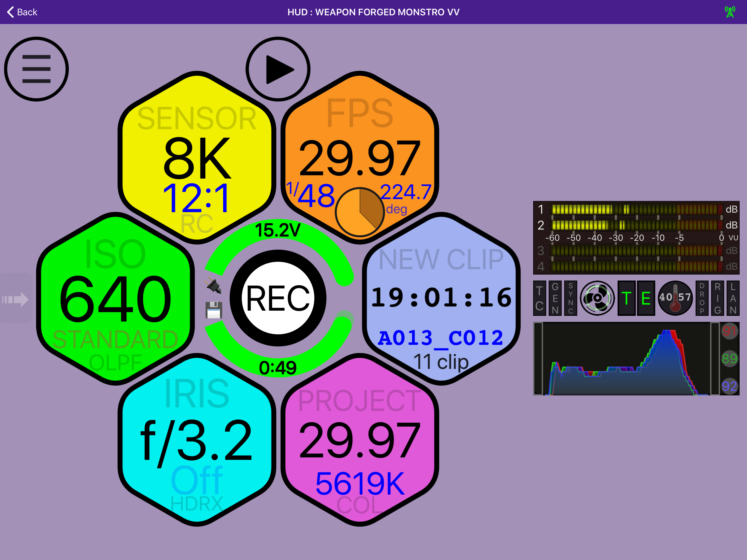
Task: Click the fan control icon
Action: (x=598, y=298)
